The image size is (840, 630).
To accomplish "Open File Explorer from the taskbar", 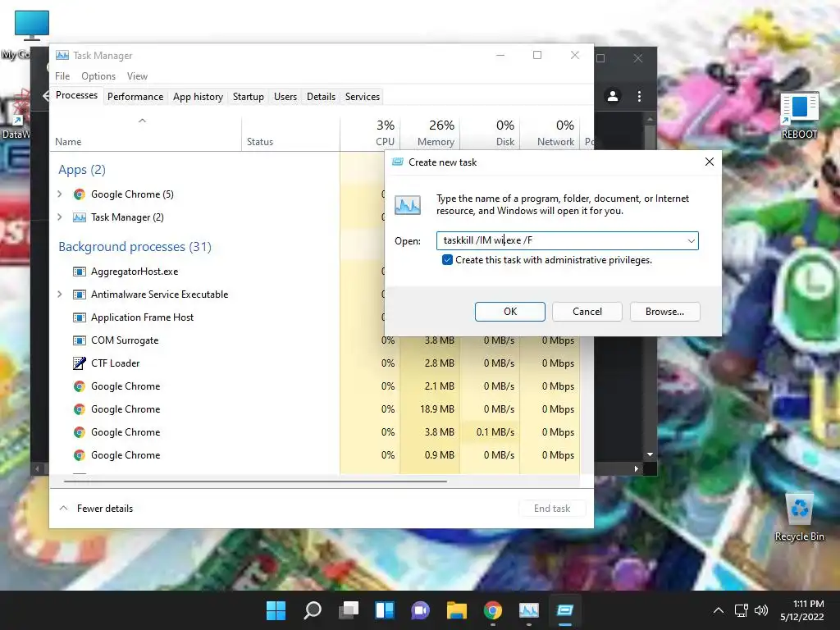I will click(456, 610).
